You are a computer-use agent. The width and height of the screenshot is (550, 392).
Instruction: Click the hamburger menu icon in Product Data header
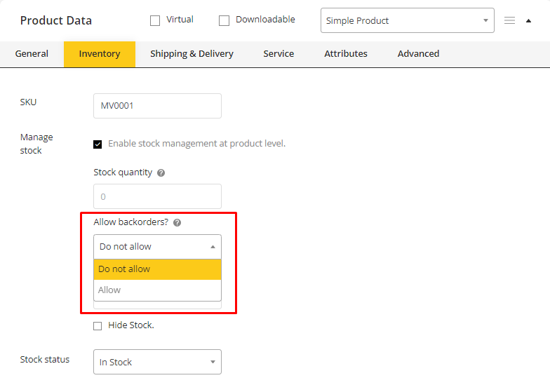point(510,20)
